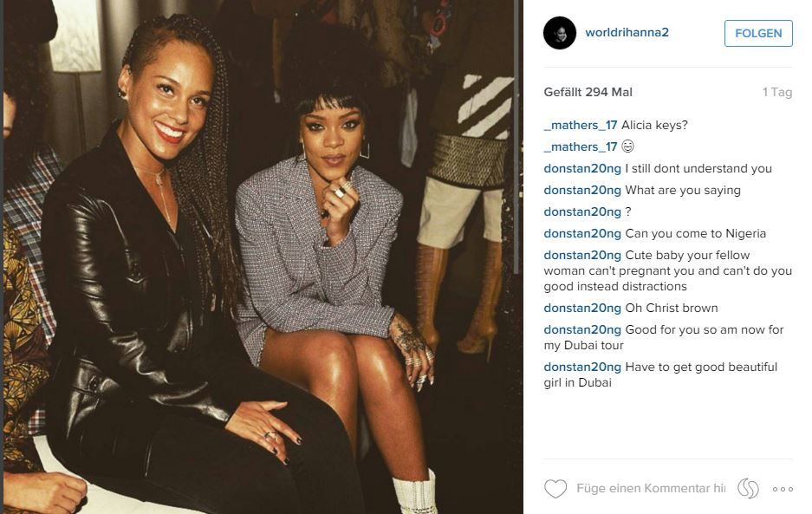Click the smiley emoji in _mathers_17's comment
This screenshot has height=514, width=812.
pyautogui.click(x=627, y=146)
